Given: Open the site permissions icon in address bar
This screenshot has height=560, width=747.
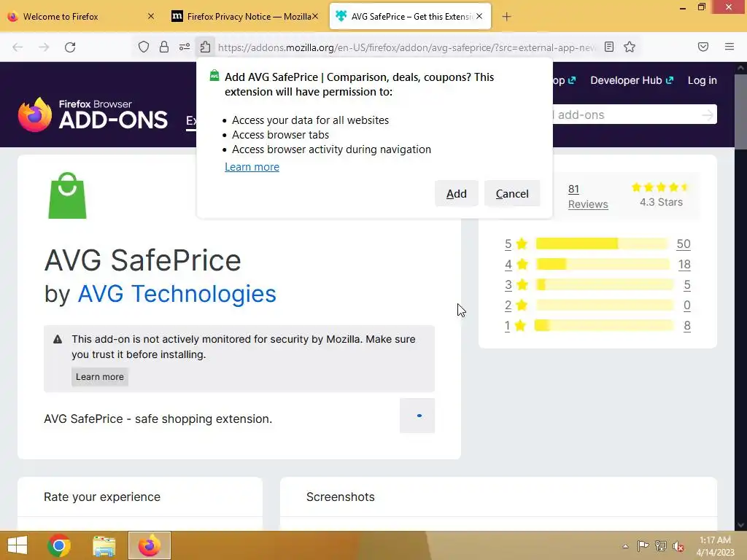Looking at the screenshot, I should tap(185, 47).
